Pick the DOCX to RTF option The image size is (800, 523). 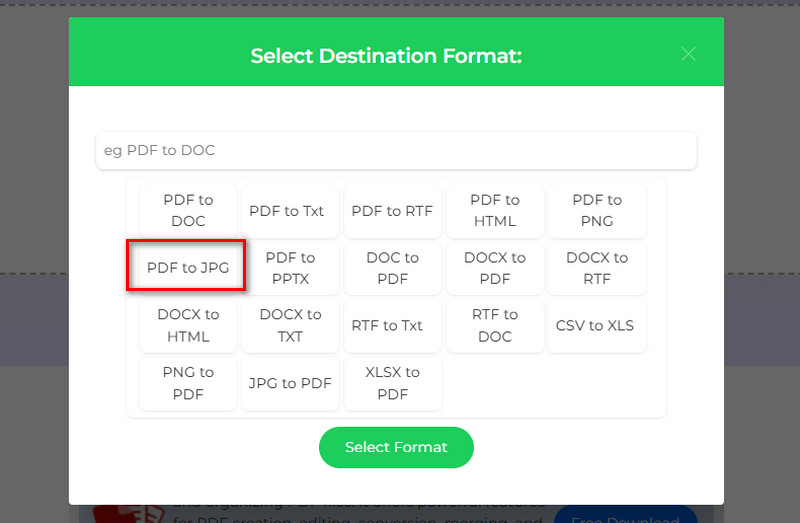(x=597, y=268)
